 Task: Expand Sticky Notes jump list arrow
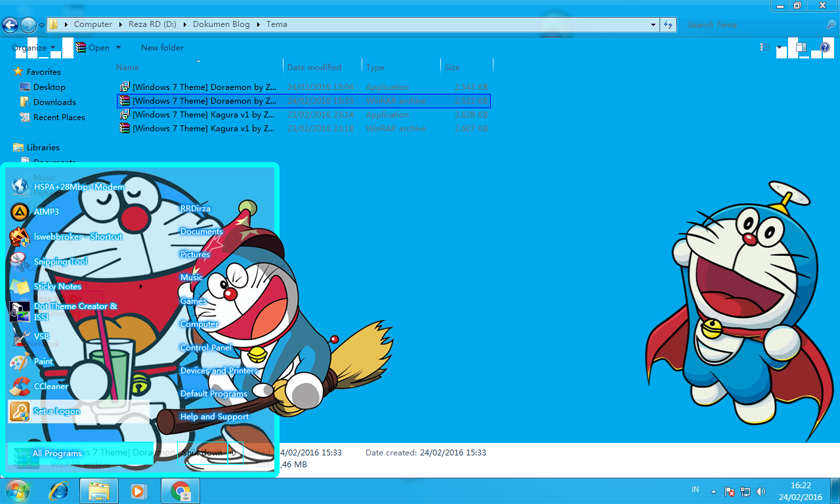click(x=141, y=287)
